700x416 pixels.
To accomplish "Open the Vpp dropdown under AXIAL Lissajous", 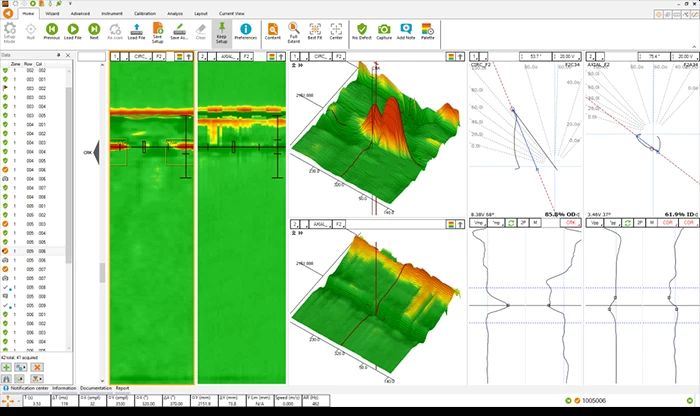I will point(595,223).
